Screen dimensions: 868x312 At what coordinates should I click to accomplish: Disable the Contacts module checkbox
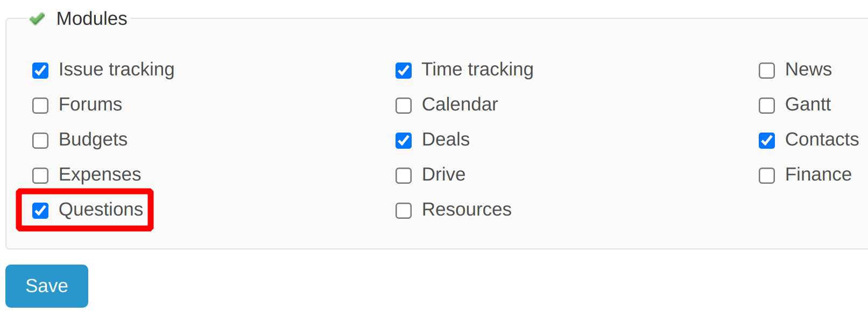767,141
